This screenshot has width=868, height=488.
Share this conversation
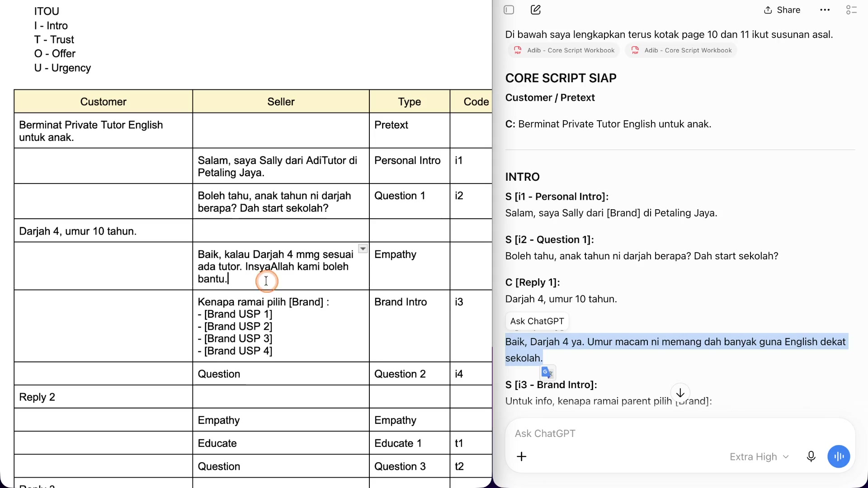782,10
